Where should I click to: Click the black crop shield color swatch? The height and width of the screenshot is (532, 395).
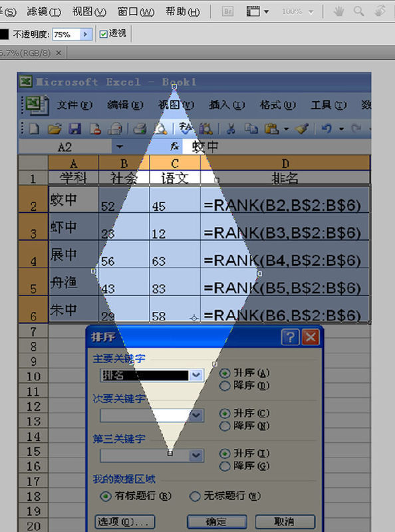click(x=3, y=35)
